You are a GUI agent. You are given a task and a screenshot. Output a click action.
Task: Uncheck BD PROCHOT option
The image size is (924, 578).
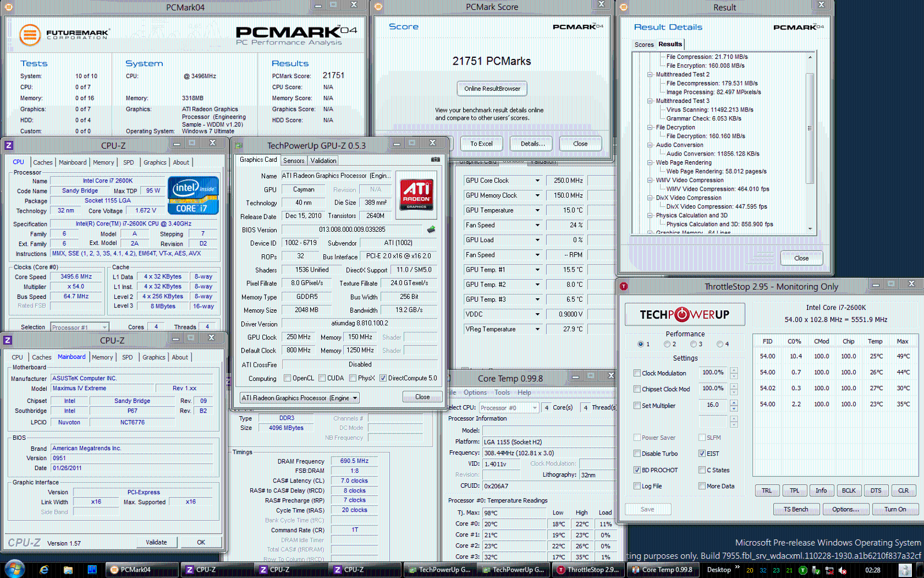tap(637, 470)
